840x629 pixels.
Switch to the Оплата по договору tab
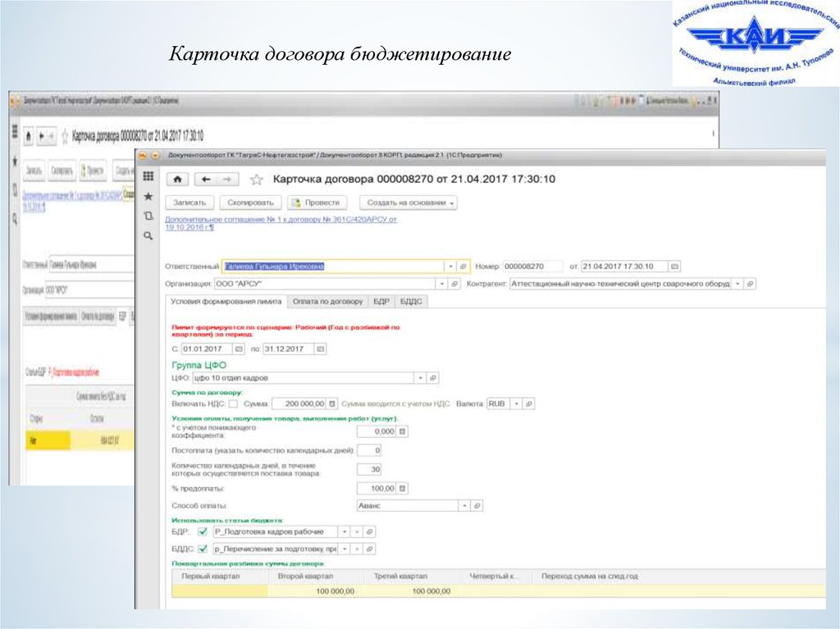pyautogui.click(x=327, y=302)
